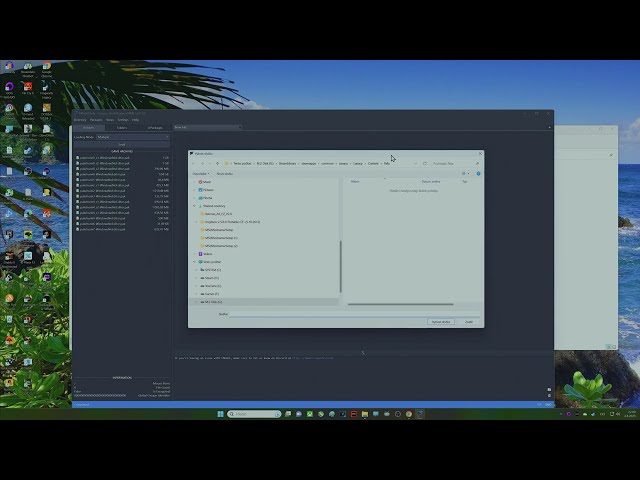Click horizontal scrollbar under file list

click(400, 304)
